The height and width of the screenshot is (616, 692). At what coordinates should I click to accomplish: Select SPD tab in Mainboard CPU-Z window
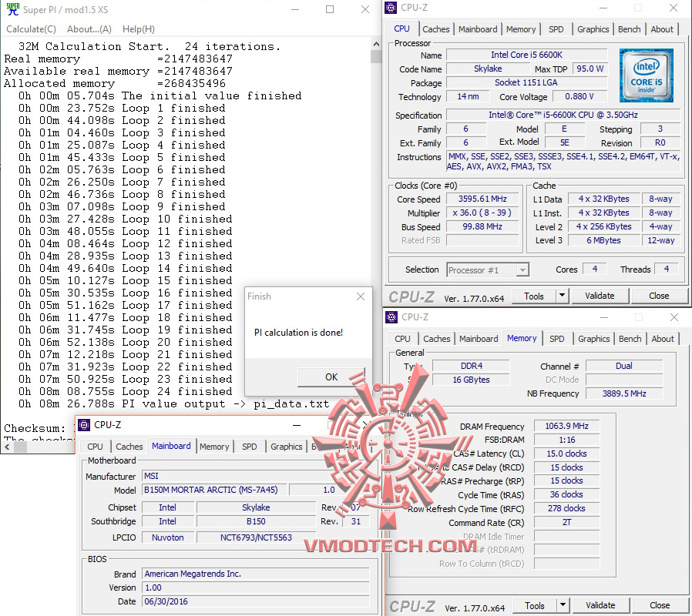pyautogui.click(x=250, y=447)
